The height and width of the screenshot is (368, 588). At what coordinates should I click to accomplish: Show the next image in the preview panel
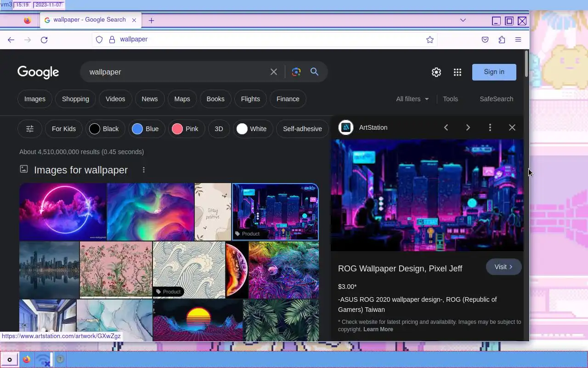(468, 127)
